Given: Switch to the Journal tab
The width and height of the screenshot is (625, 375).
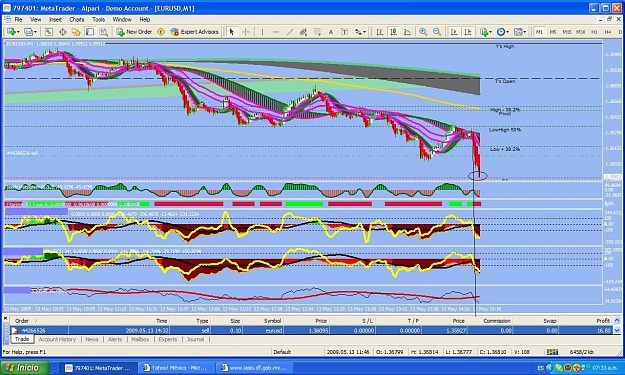Looking at the screenshot, I should click(x=195, y=340).
